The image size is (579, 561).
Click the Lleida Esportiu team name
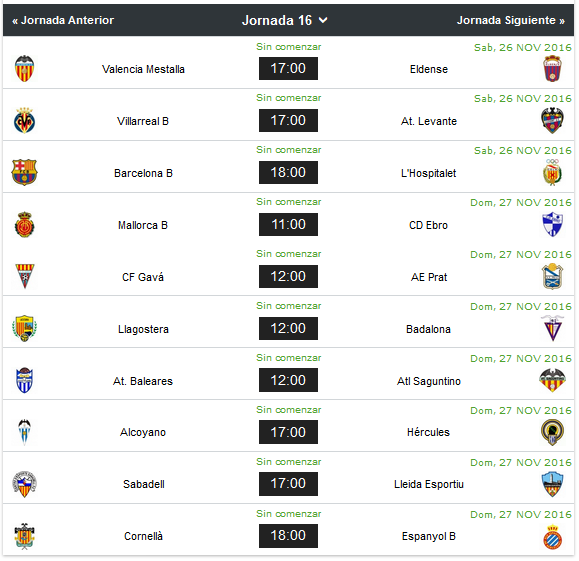click(429, 484)
